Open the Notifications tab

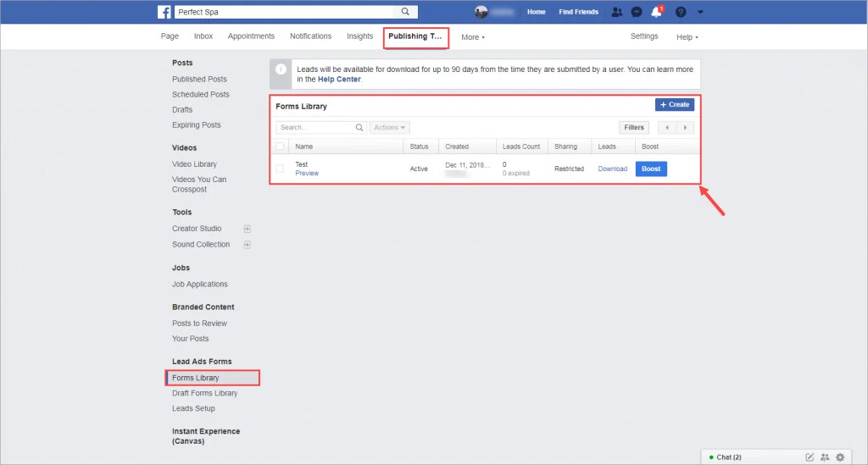[310, 36]
